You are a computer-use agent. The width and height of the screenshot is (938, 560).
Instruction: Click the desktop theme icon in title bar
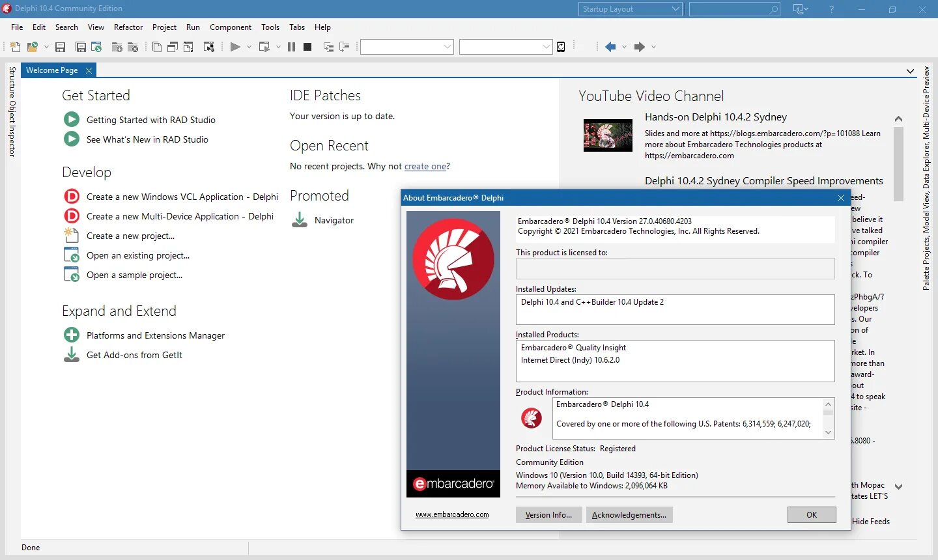(x=800, y=9)
